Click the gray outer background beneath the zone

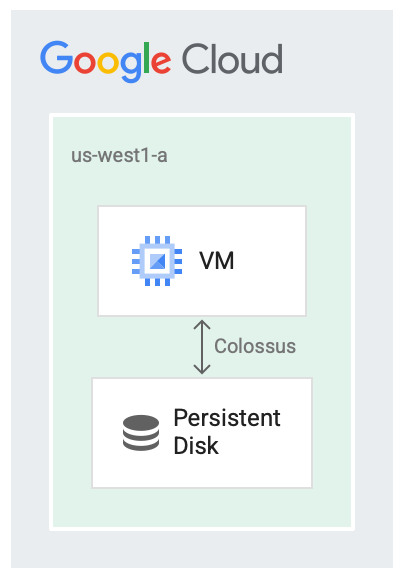click(x=202, y=549)
